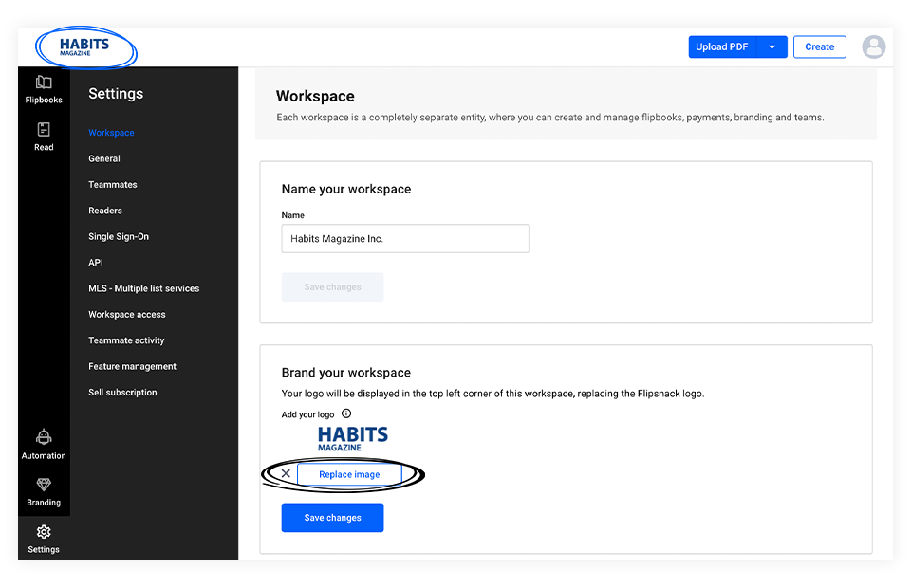
Task: Expand the Upload PDF dropdown arrow
Action: click(x=772, y=47)
